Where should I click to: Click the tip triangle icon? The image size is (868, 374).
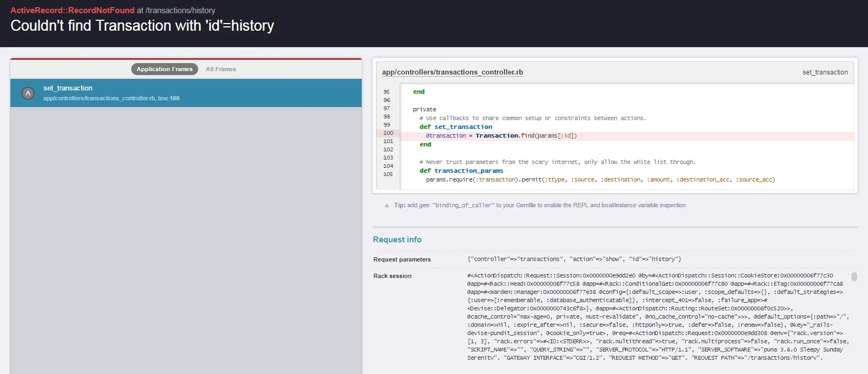click(x=387, y=206)
